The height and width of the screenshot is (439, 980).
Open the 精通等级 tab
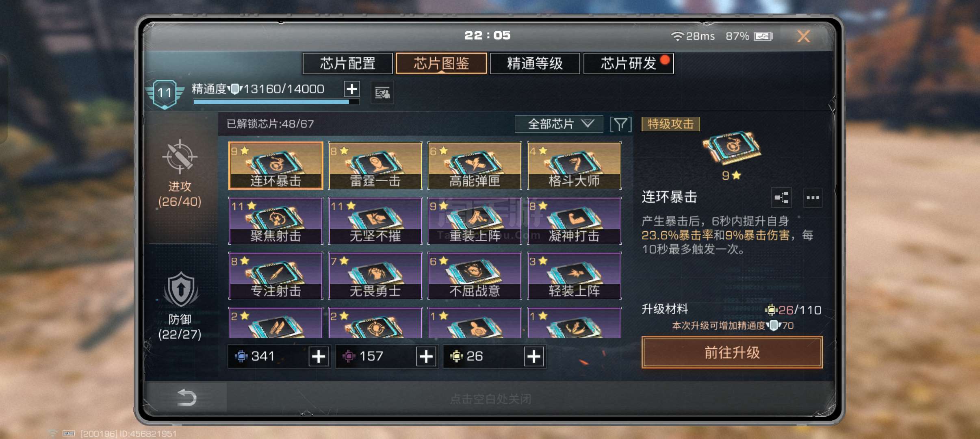535,63
